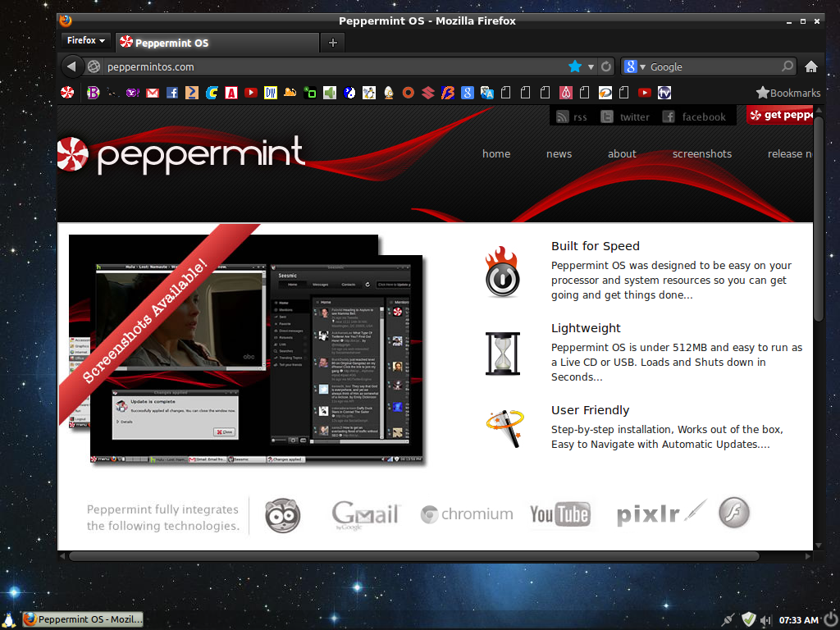The image size is (840, 630).
Task: Open the Yahoo bookmark icon
Action: point(133,93)
